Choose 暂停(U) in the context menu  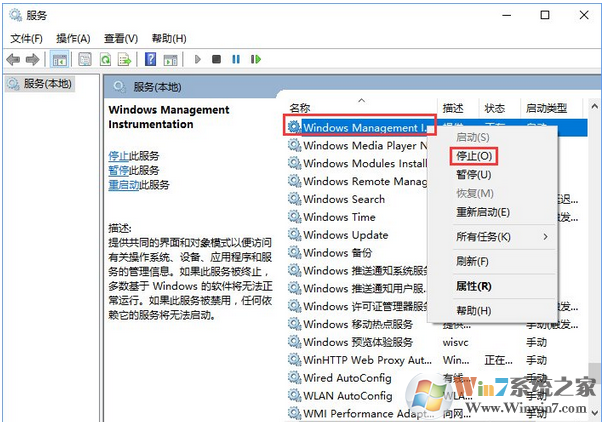click(473, 175)
